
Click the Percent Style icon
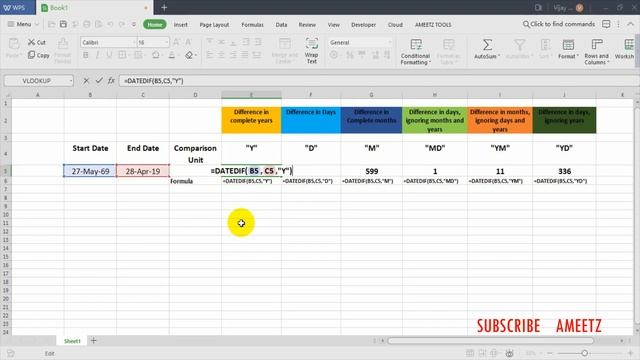coord(350,55)
